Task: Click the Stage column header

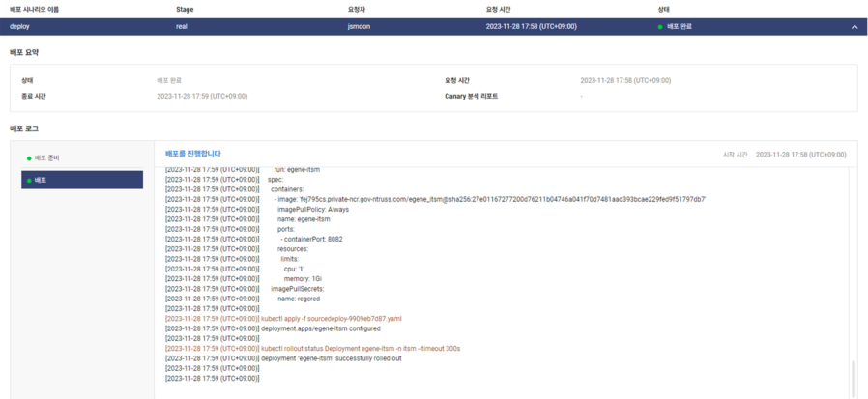Action: pos(186,9)
